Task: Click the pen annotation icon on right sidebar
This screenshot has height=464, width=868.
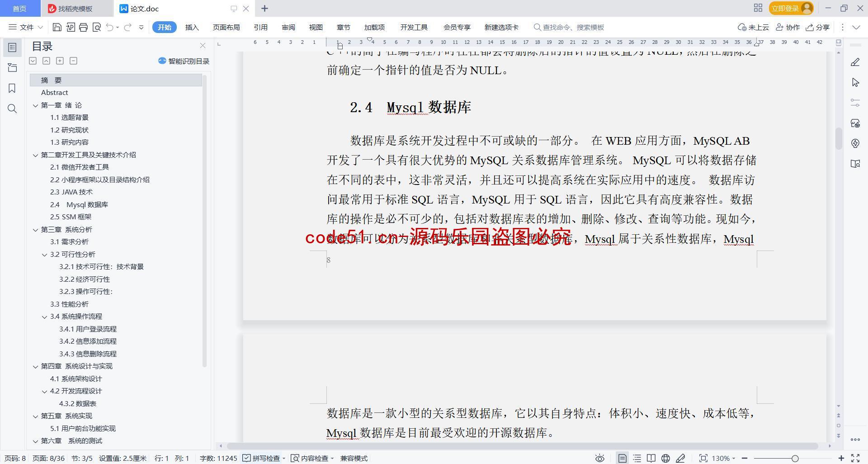Action: coord(855,62)
